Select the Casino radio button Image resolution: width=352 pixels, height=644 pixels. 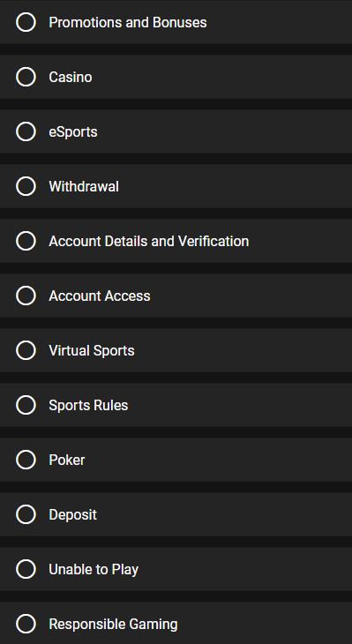pos(26,77)
